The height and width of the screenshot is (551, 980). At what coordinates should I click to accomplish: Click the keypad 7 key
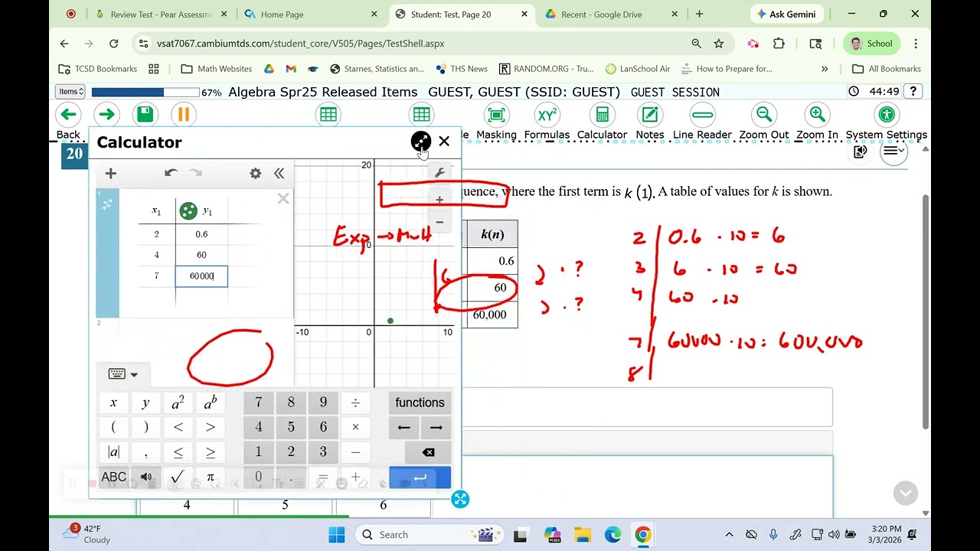tap(259, 403)
